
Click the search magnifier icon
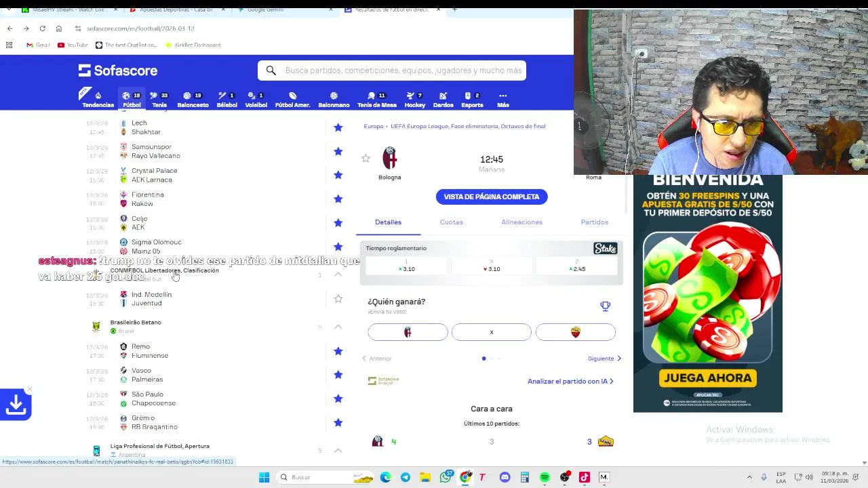271,70
